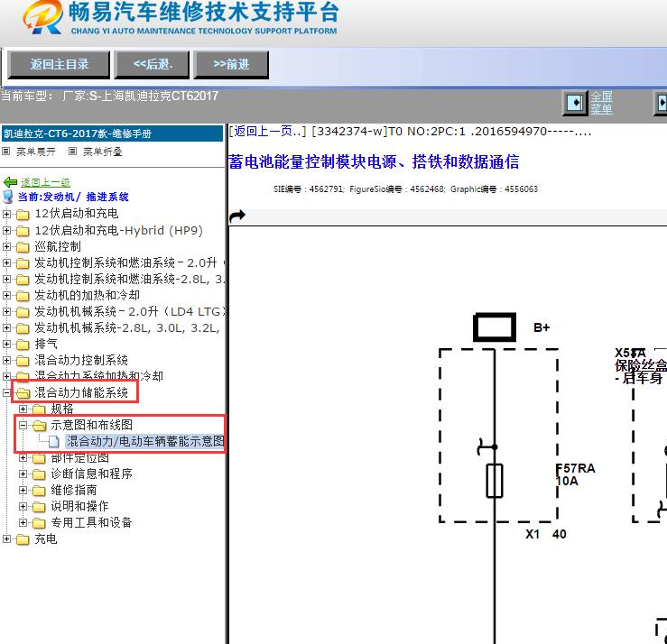Collapse the 混合动力储能系统 folder
This screenshot has width=667, height=644.
(x=7, y=392)
